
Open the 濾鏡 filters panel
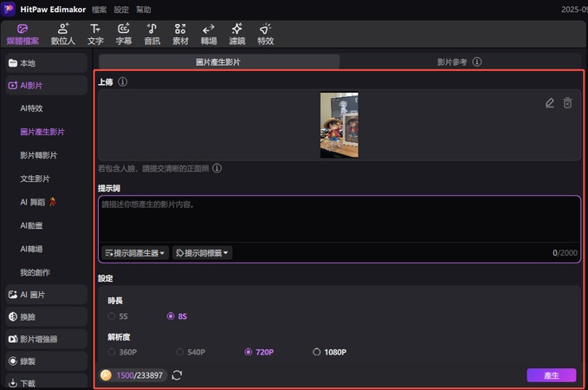pos(237,34)
